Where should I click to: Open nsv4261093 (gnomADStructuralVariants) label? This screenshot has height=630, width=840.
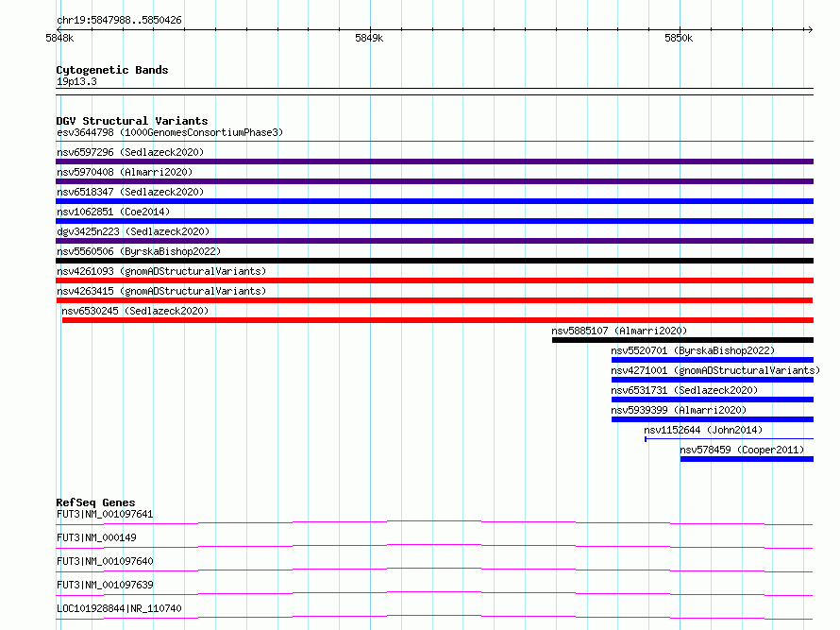click(161, 271)
